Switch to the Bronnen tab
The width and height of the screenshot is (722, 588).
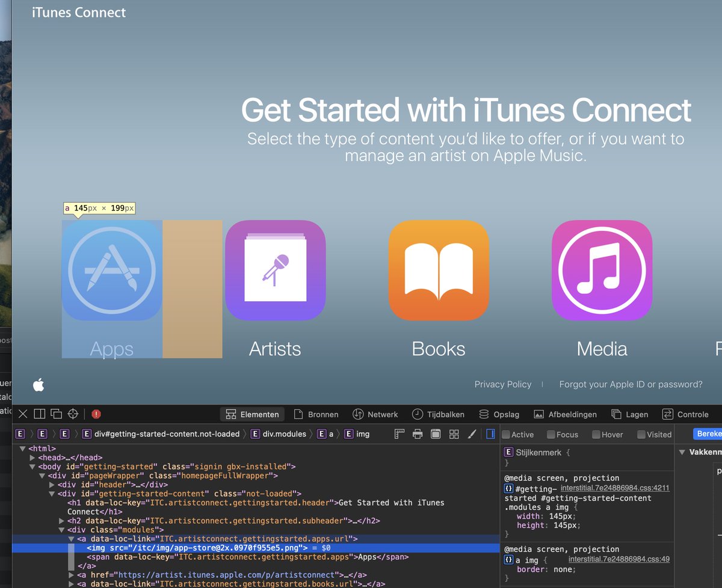[x=316, y=414]
